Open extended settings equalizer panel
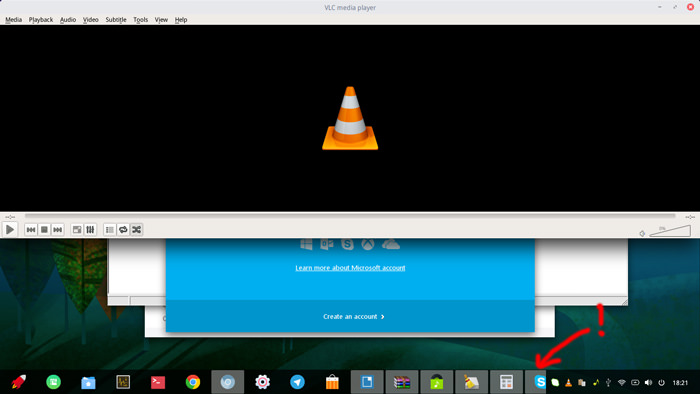 [90, 230]
